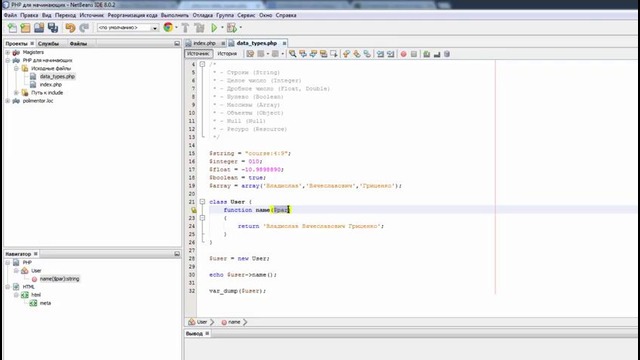Toggle Highlight Search icon in editor toolbar
The width and height of the screenshot is (640, 360).
coord(323,54)
